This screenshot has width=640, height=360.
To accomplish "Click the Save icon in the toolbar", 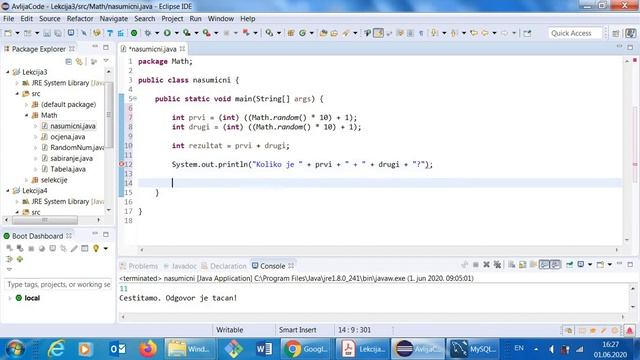I will [47, 33].
